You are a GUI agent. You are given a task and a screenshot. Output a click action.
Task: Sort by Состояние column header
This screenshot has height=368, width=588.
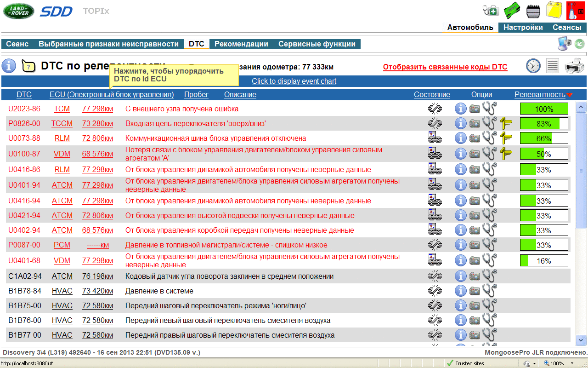click(432, 95)
